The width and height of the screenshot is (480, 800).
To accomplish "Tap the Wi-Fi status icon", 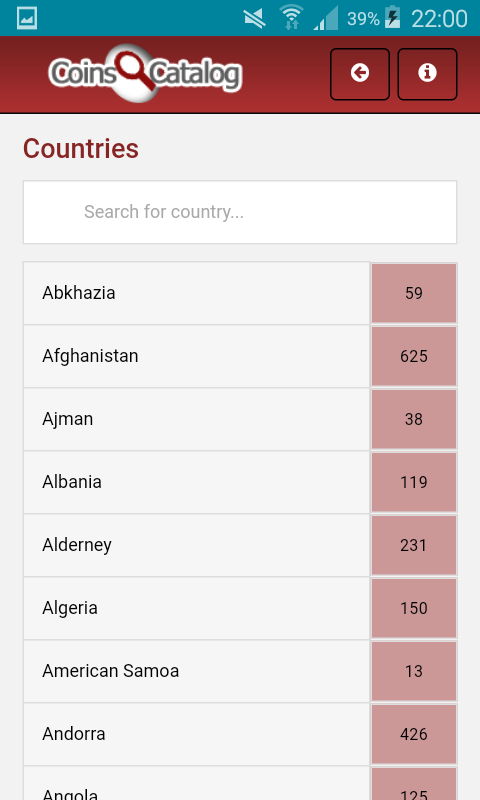I will click(291, 18).
